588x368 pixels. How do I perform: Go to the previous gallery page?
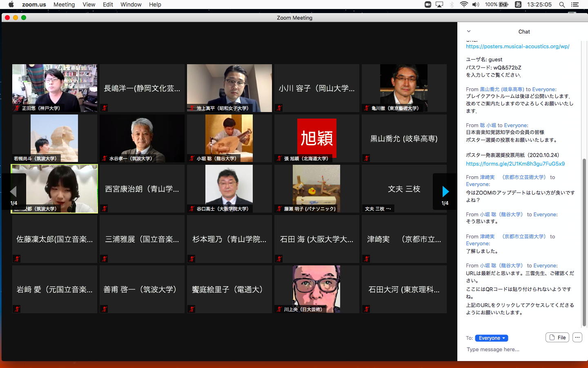[x=13, y=191]
